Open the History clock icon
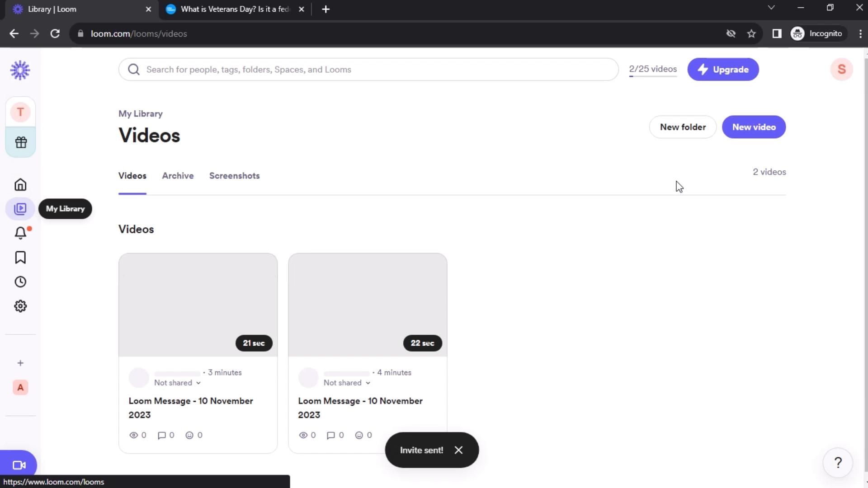 point(20,282)
